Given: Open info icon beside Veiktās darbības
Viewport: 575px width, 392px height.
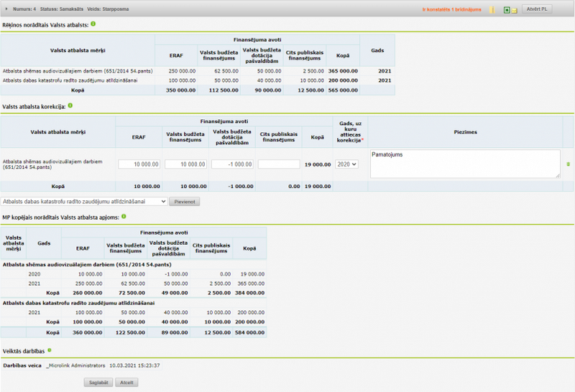Looking at the screenshot, I should (50, 350).
